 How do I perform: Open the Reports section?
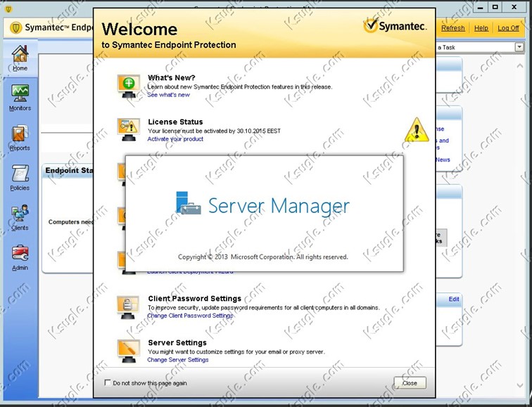click(20, 138)
